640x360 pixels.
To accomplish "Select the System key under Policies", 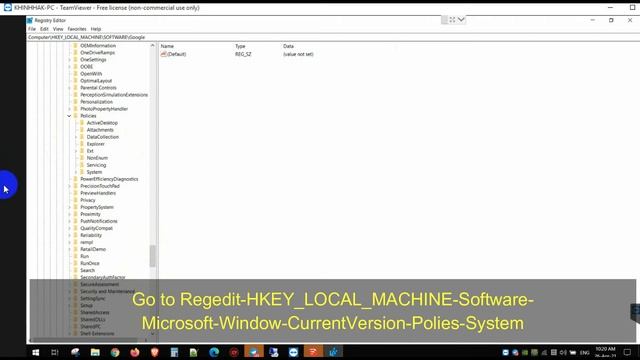I will coord(94,172).
